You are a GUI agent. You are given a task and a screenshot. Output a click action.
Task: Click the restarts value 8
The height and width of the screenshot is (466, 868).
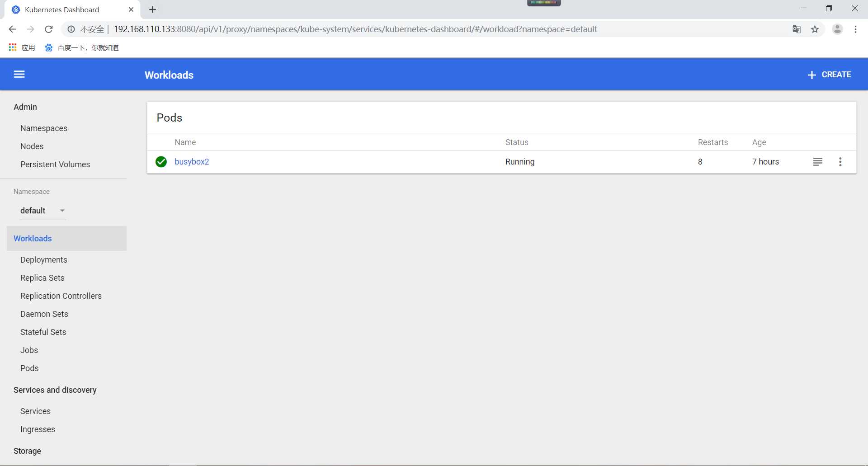click(700, 162)
